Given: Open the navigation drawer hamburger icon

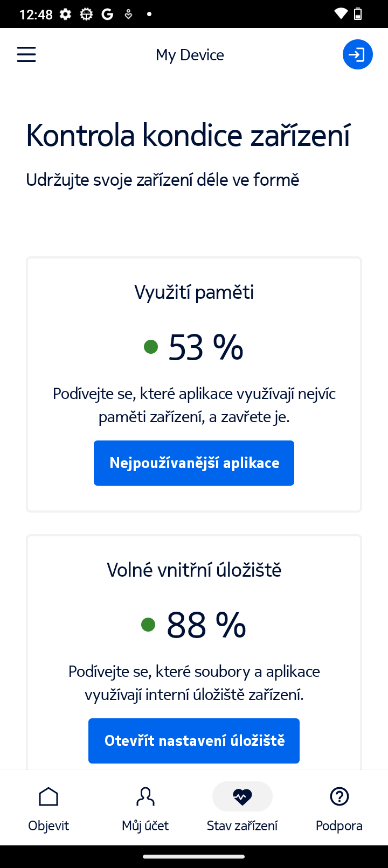Looking at the screenshot, I should click(x=26, y=54).
